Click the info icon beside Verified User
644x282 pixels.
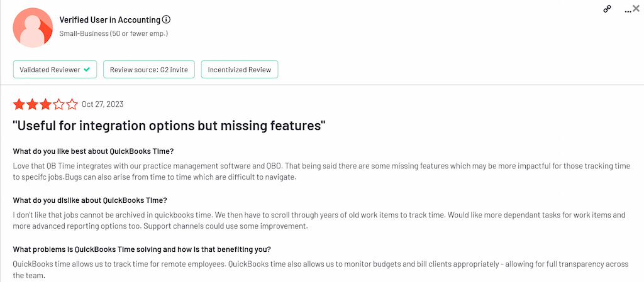coord(166,20)
